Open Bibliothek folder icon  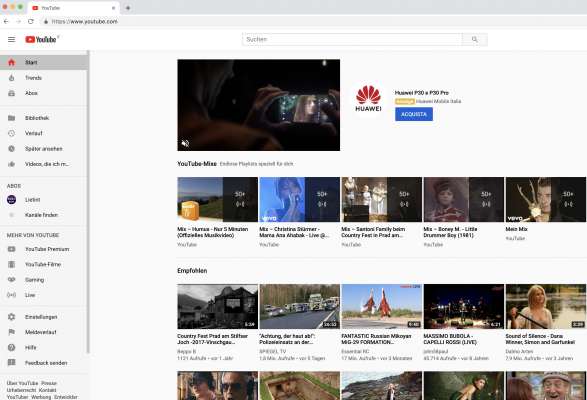click(x=12, y=118)
